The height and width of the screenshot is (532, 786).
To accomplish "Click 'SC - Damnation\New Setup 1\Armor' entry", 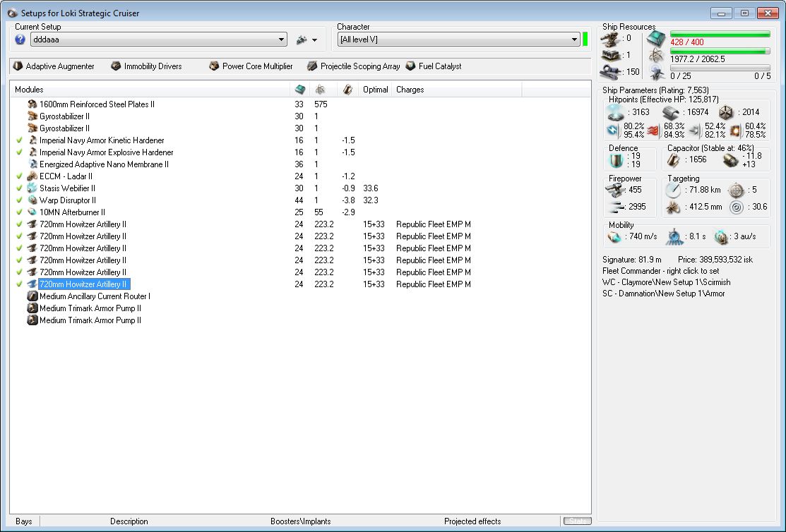I will tap(664, 294).
